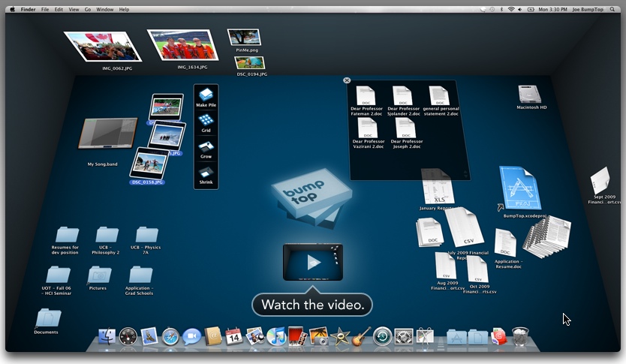626x364 pixels.
Task: Click the Grow tool
Action: click(x=206, y=149)
